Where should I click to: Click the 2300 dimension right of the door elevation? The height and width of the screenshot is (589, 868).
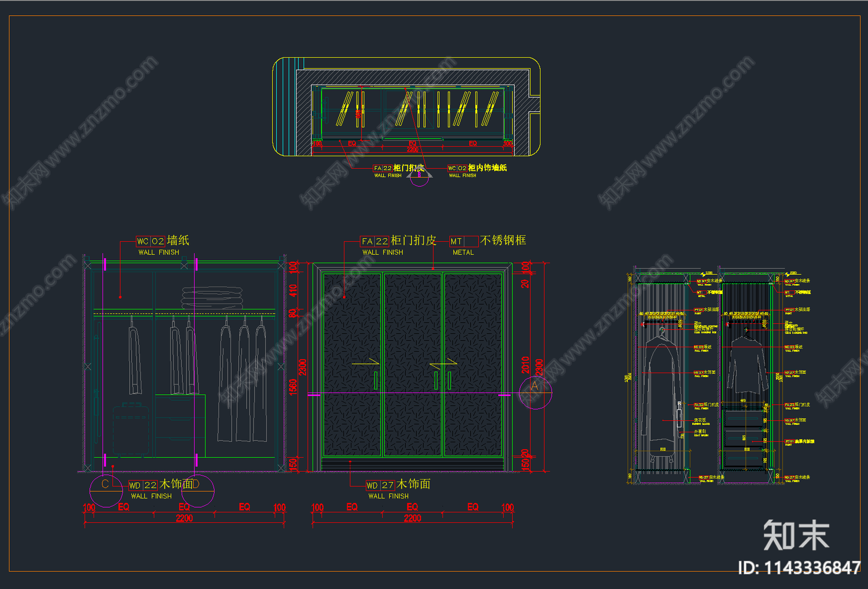(539, 367)
